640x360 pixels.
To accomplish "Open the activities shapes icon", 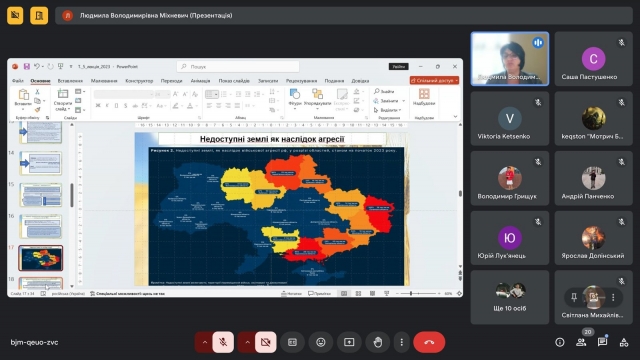I will pos(624,342).
